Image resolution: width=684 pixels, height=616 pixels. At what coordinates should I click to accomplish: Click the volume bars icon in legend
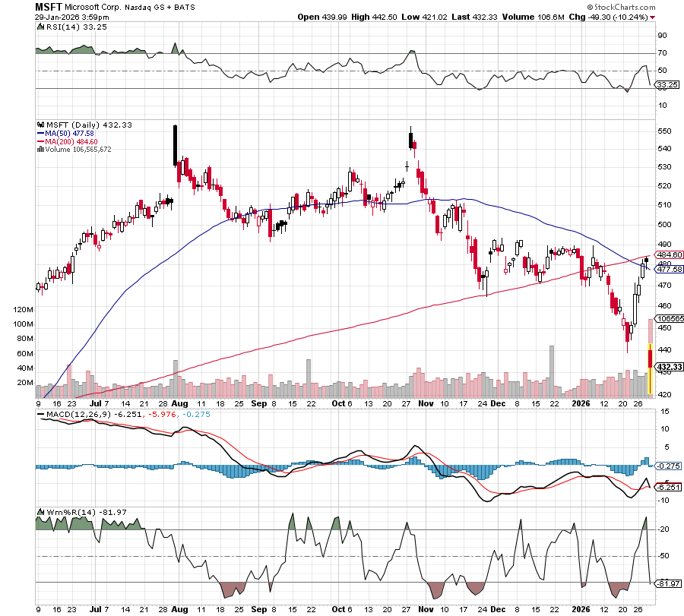click(40, 149)
